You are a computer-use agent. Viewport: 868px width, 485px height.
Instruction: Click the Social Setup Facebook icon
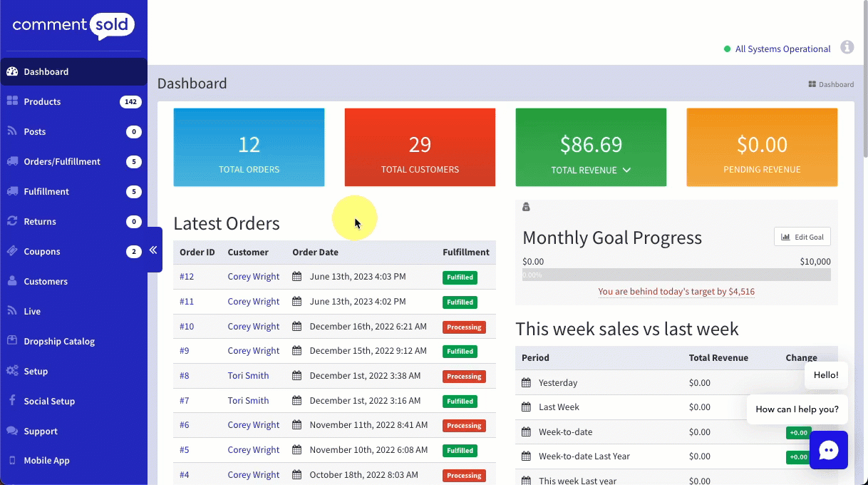pyautogui.click(x=12, y=401)
